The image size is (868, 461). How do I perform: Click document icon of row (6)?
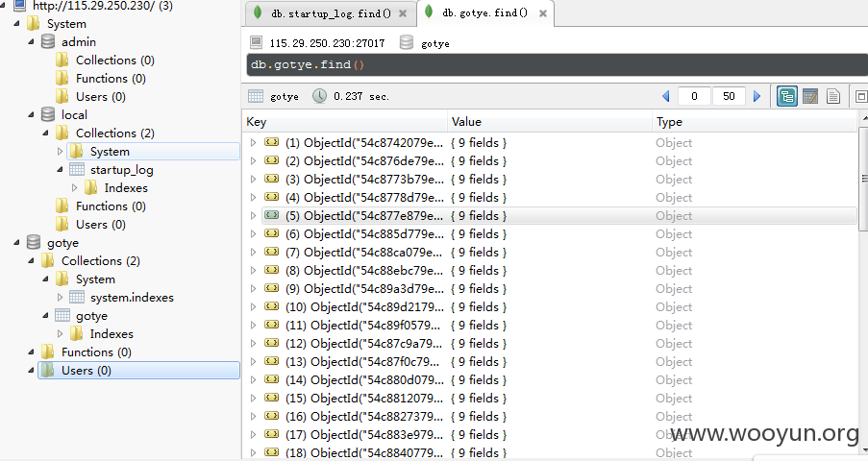tap(271, 233)
